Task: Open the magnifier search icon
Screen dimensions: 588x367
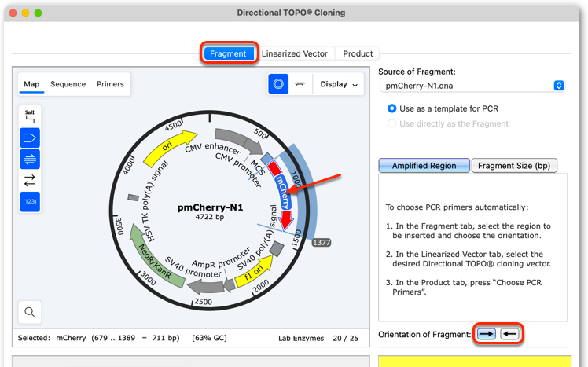Action: (x=30, y=312)
